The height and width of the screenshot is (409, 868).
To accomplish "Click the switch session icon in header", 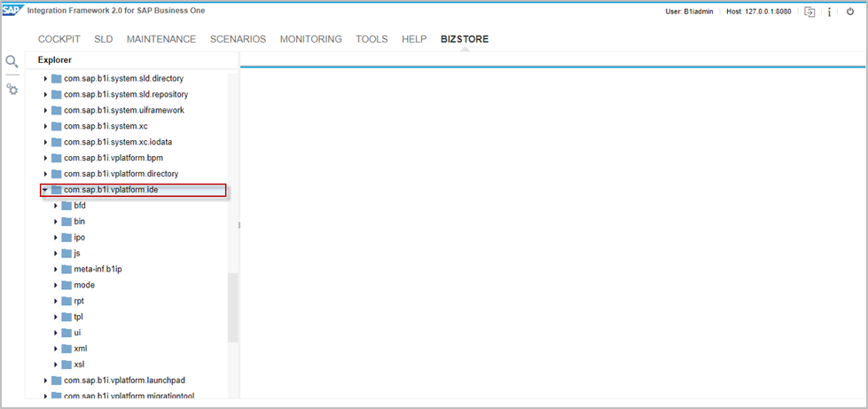I will pos(809,12).
